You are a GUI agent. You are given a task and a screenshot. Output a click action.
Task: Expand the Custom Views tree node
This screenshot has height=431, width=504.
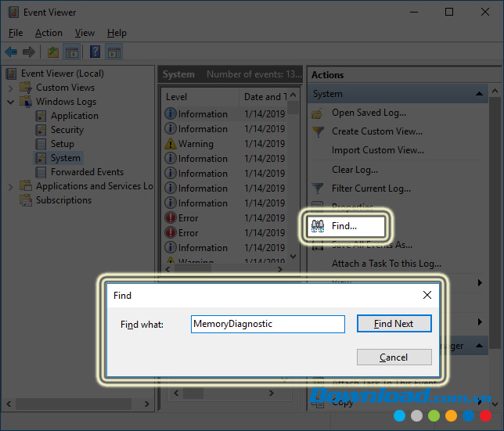(x=11, y=88)
